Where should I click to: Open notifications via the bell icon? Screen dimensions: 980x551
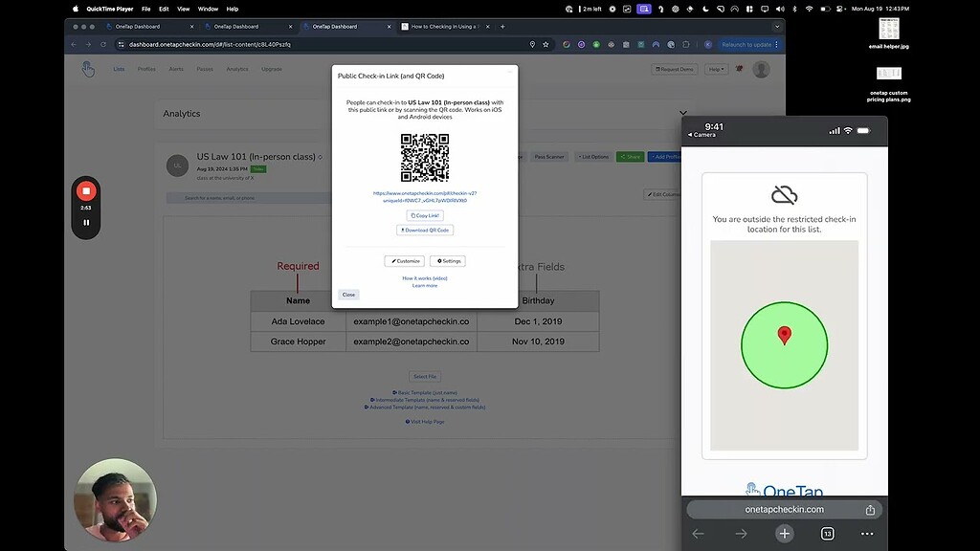(739, 69)
